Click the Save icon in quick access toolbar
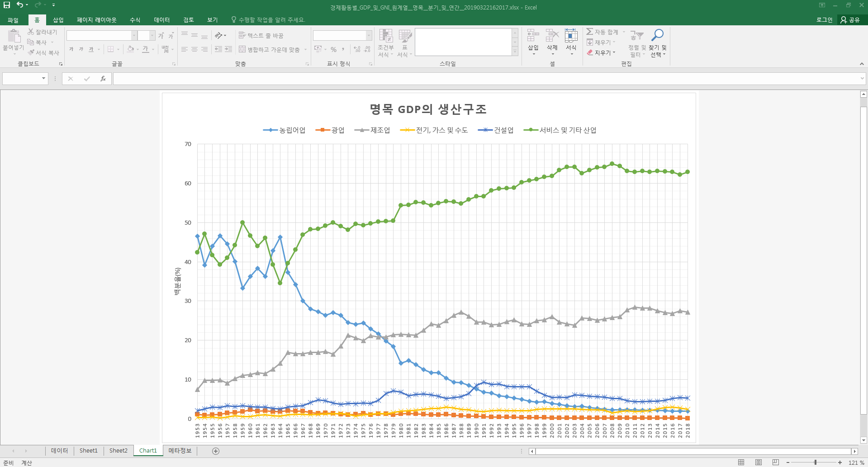Image resolution: width=868 pixels, height=467 pixels. pos(7,5)
